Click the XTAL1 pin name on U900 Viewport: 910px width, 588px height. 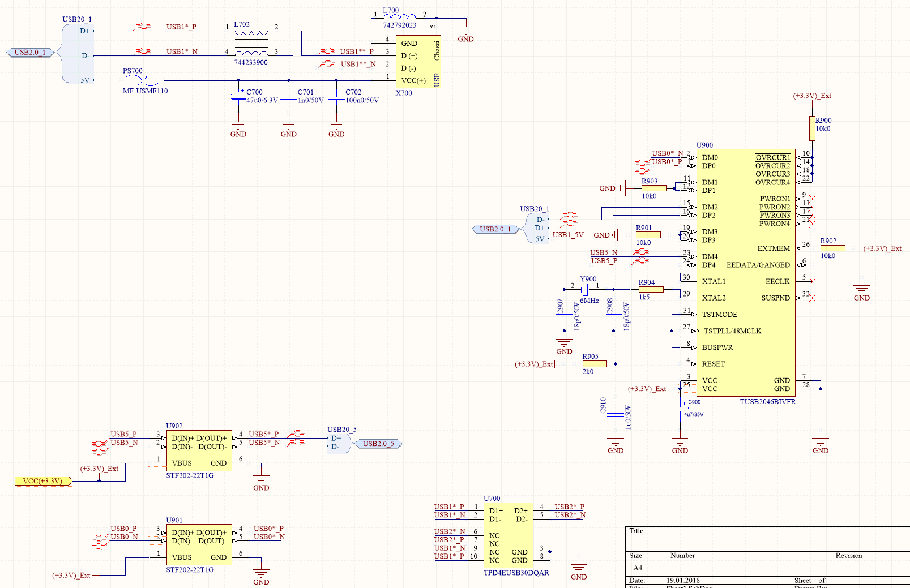[x=714, y=281]
